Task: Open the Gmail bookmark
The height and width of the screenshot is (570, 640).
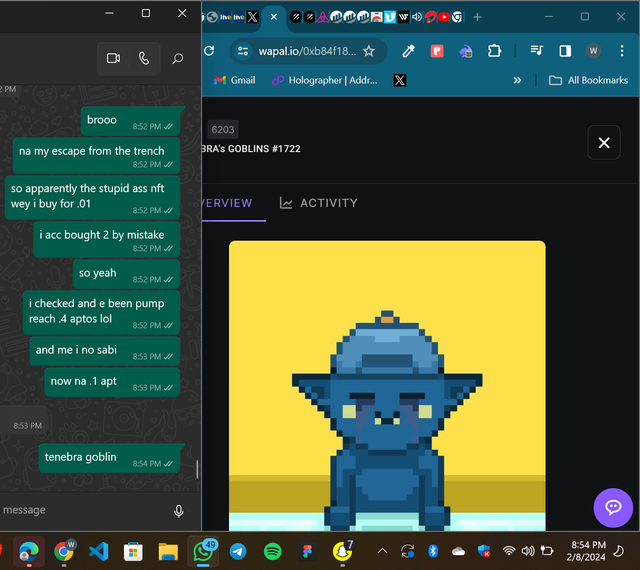Action: [235, 80]
